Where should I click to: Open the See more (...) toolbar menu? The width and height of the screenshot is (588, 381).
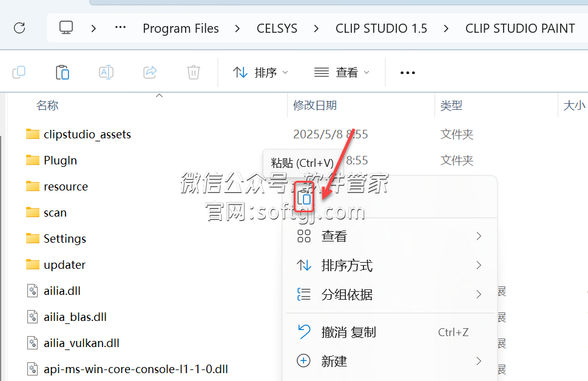pyautogui.click(x=407, y=72)
